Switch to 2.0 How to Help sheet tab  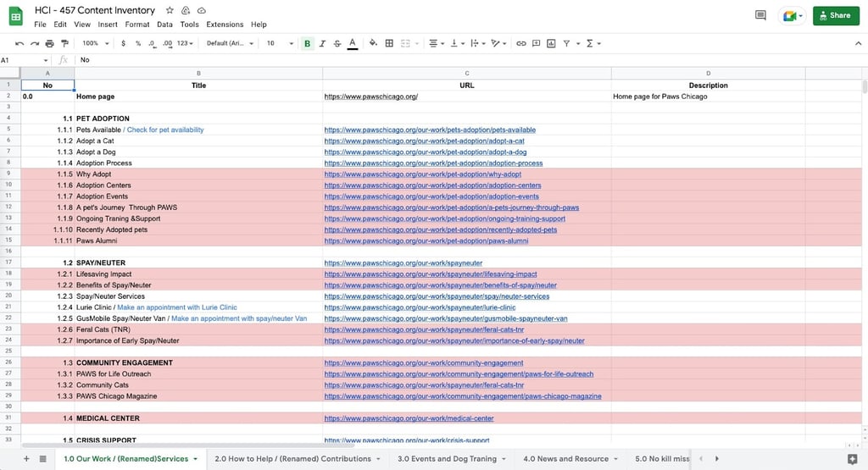pos(298,459)
